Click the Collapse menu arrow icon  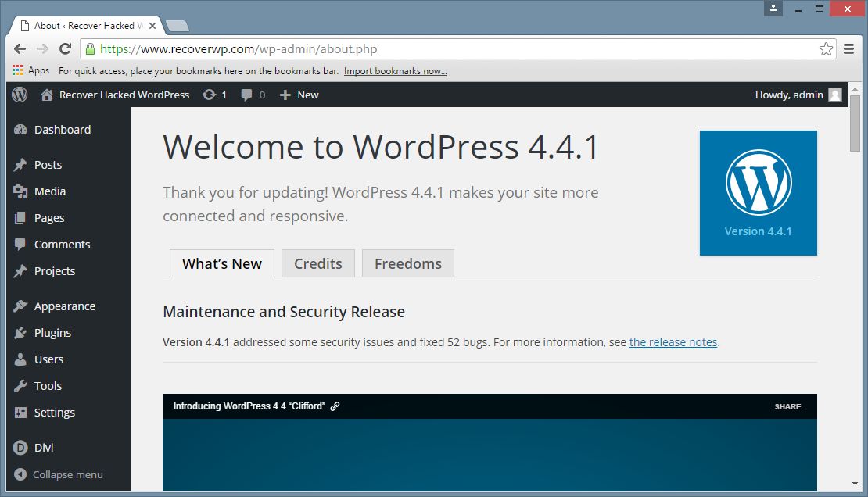pos(20,474)
